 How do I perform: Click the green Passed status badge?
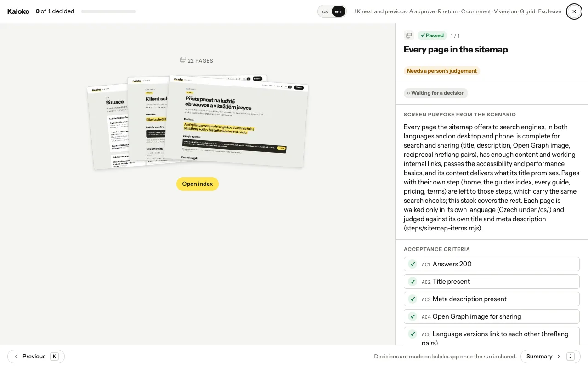pos(432,35)
